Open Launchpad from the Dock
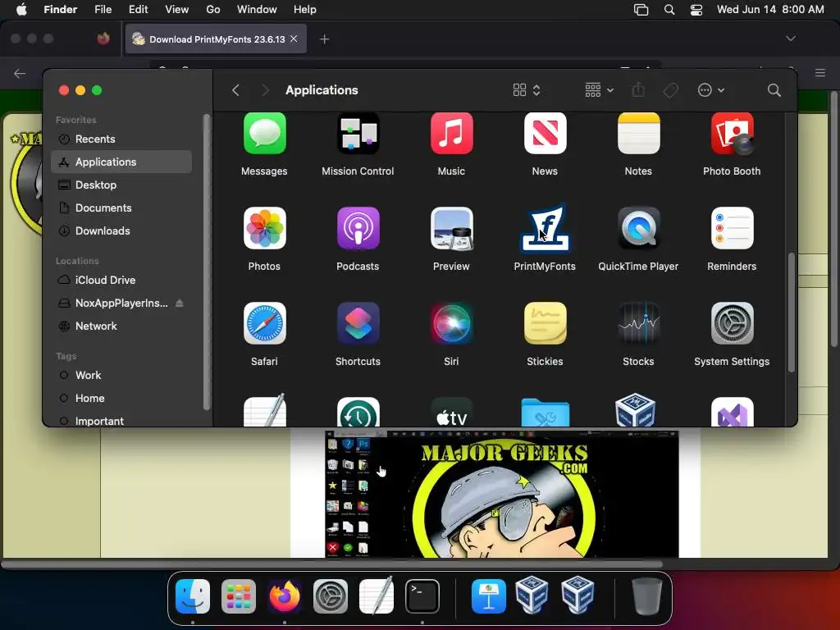The width and height of the screenshot is (840, 630). point(239,596)
